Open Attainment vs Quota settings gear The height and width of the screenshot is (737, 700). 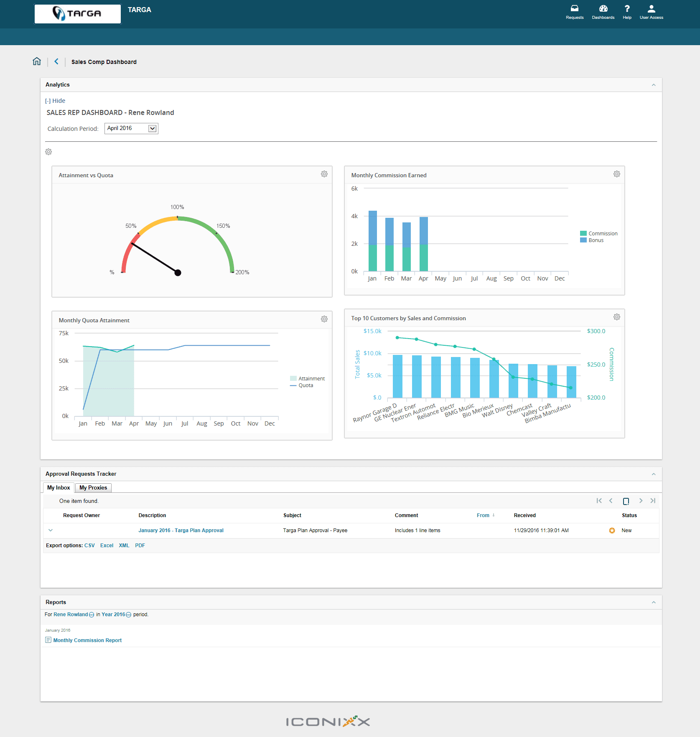pyautogui.click(x=324, y=174)
